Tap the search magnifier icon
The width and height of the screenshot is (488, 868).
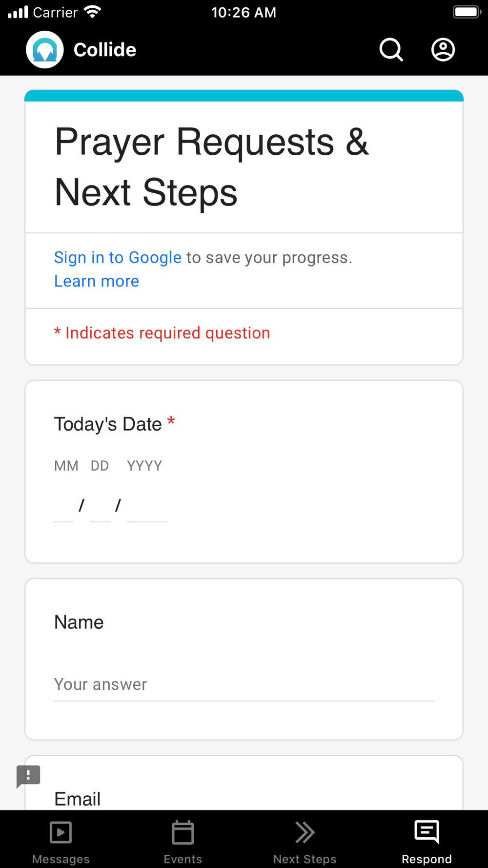[x=391, y=50]
